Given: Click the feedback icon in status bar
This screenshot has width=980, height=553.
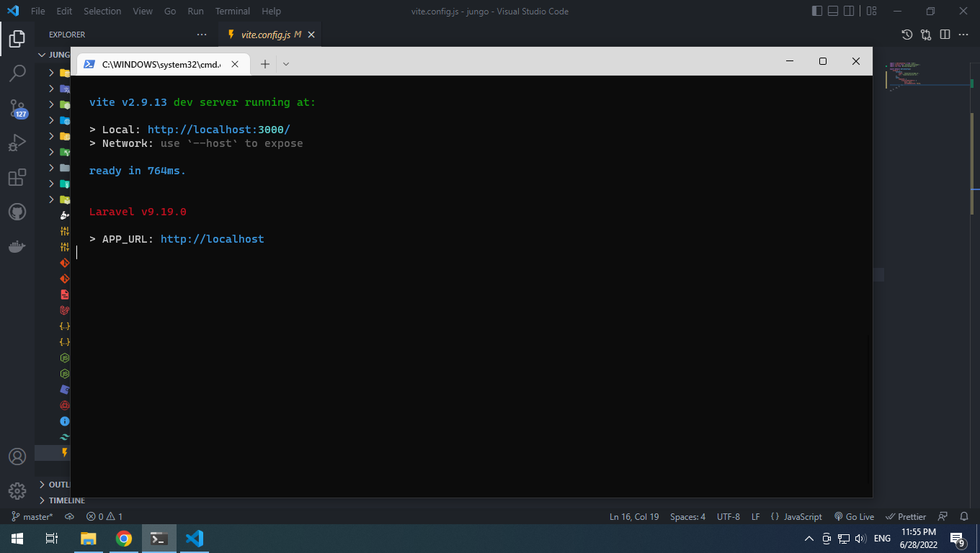Looking at the screenshot, I should 943,517.
